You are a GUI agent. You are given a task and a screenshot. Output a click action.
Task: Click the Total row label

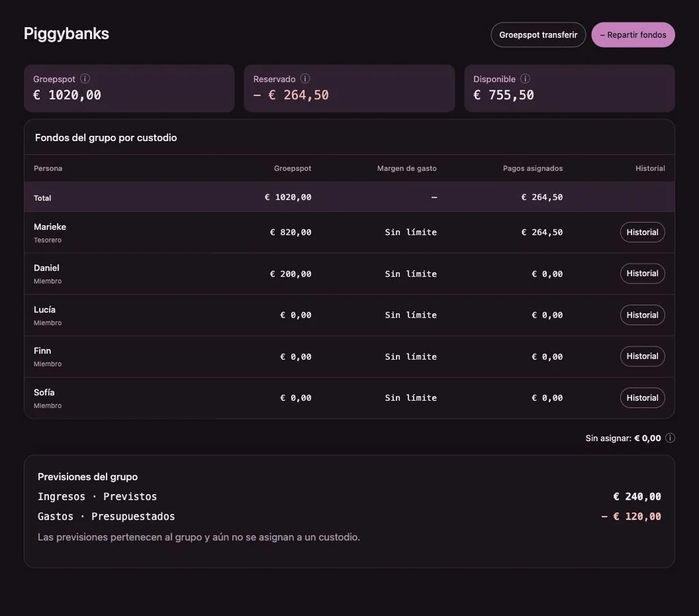[42, 197]
